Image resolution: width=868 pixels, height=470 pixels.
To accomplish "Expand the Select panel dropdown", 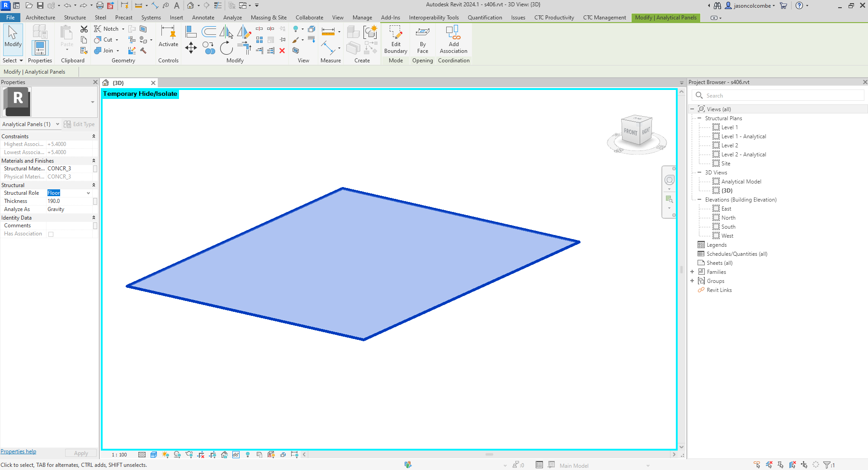I will coord(12,61).
